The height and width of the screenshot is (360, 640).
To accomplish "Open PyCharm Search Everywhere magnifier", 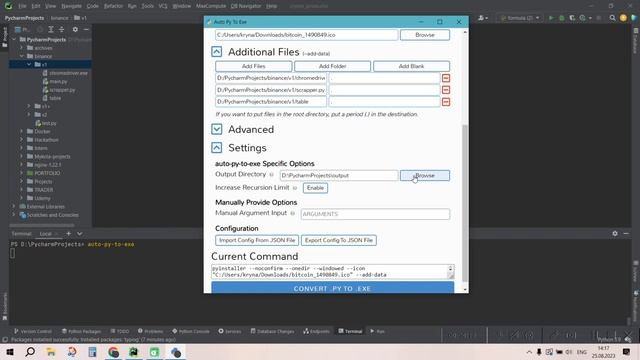I will tap(612, 18).
